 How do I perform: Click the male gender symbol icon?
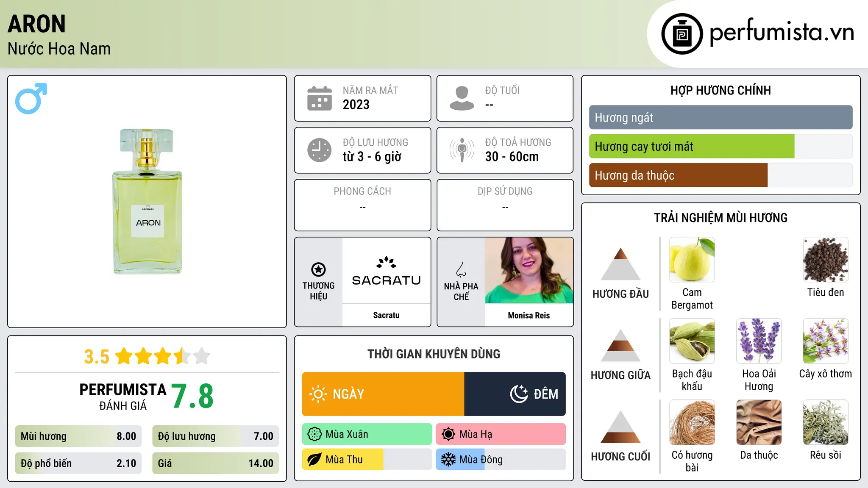tap(31, 98)
